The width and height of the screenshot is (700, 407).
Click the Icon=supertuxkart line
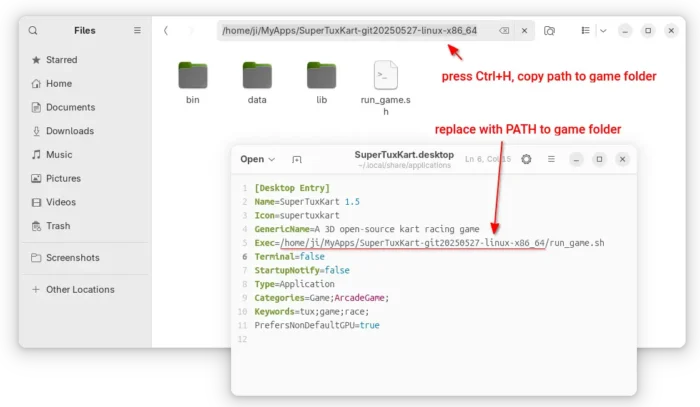[297, 215]
